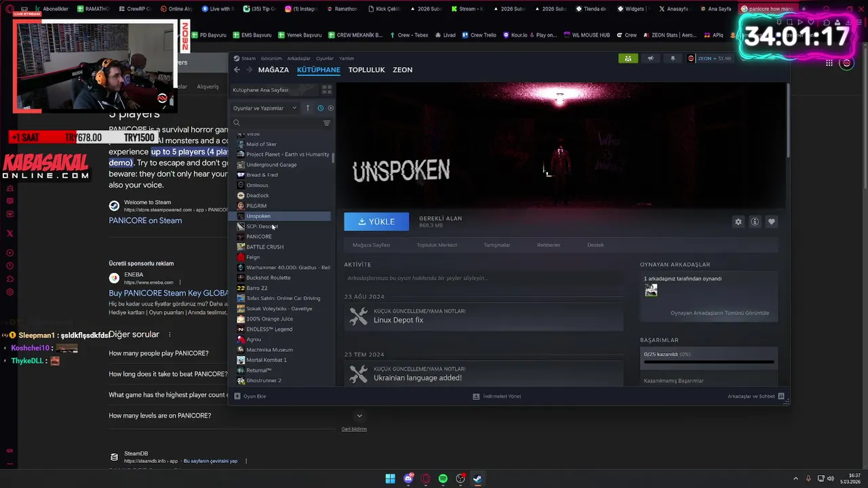
Task: Click the achievements progress bar
Action: [x=709, y=362]
